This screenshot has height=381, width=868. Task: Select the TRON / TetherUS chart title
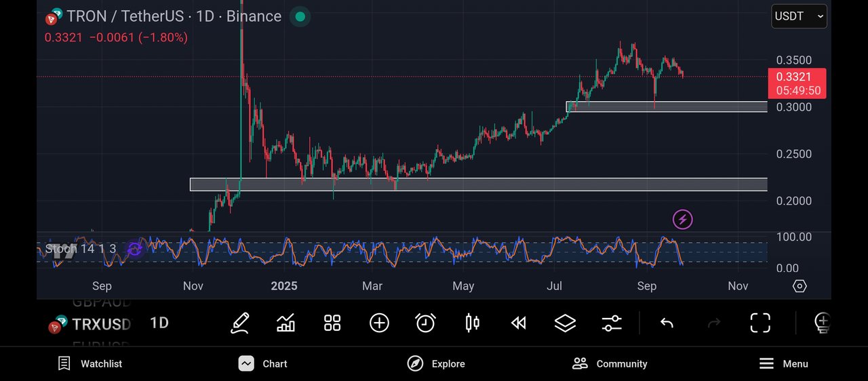tap(175, 16)
